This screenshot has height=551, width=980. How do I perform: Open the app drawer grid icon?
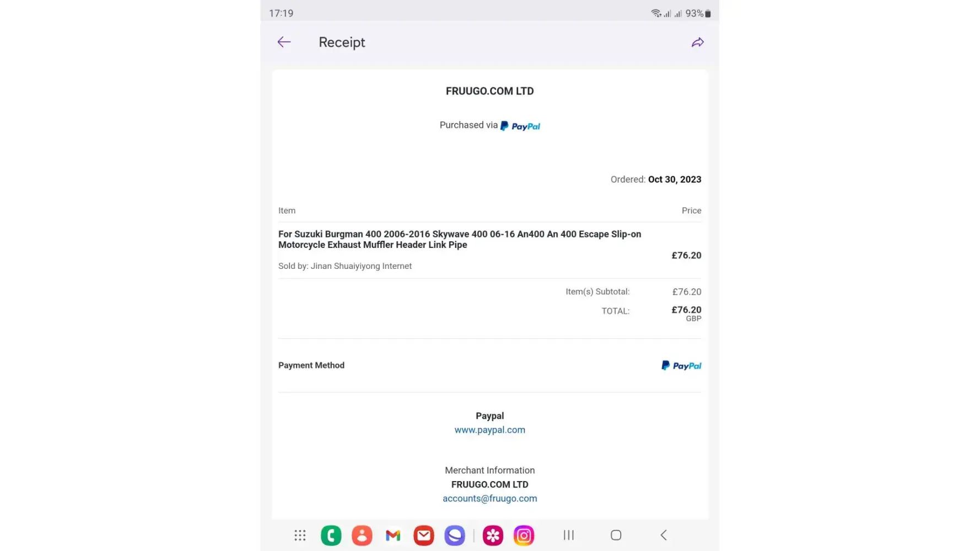click(300, 535)
